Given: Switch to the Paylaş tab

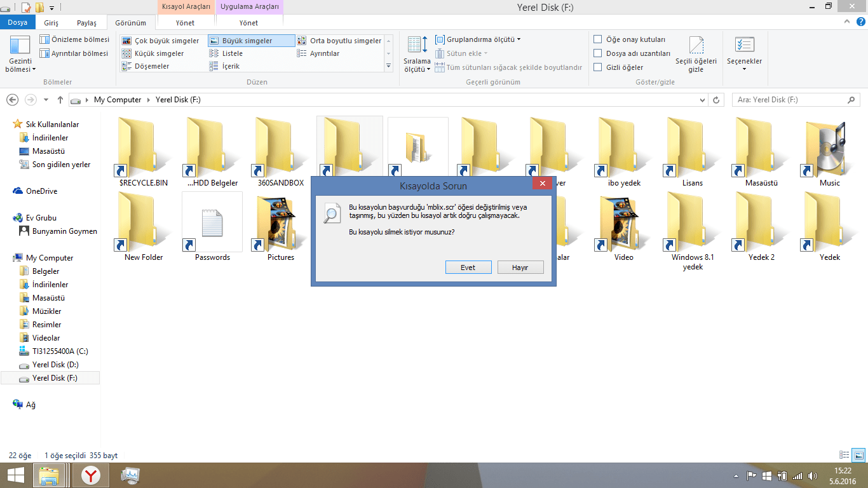Looking at the screenshot, I should (x=87, y=23).
